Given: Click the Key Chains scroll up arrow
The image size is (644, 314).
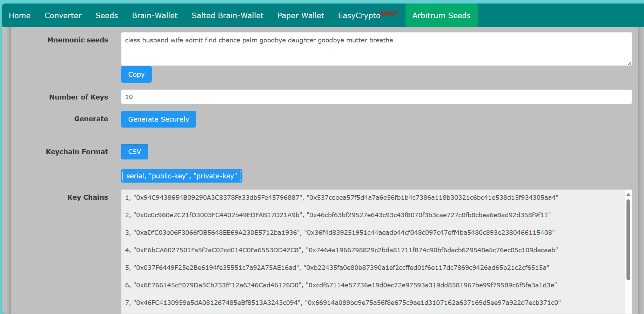Looking at the screenshot, I should [x=628, y=194].
